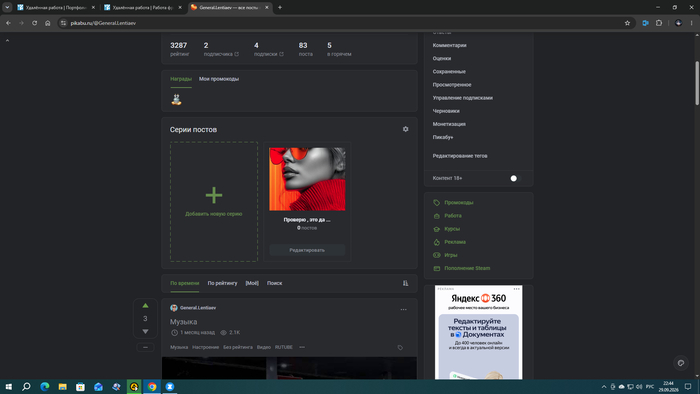Open Комментарии in the sidebar menu

click(x=450, y=46)
